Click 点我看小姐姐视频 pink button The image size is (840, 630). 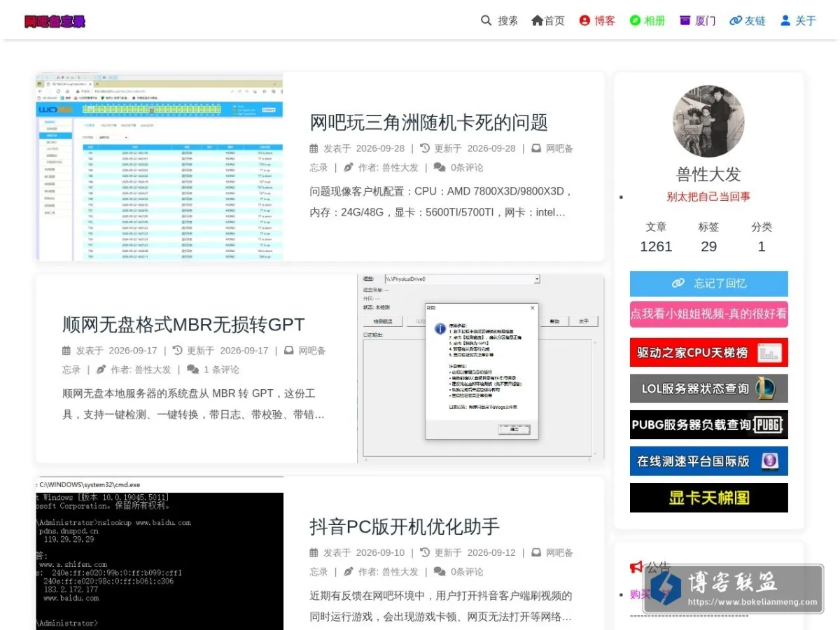click(708, 314)
